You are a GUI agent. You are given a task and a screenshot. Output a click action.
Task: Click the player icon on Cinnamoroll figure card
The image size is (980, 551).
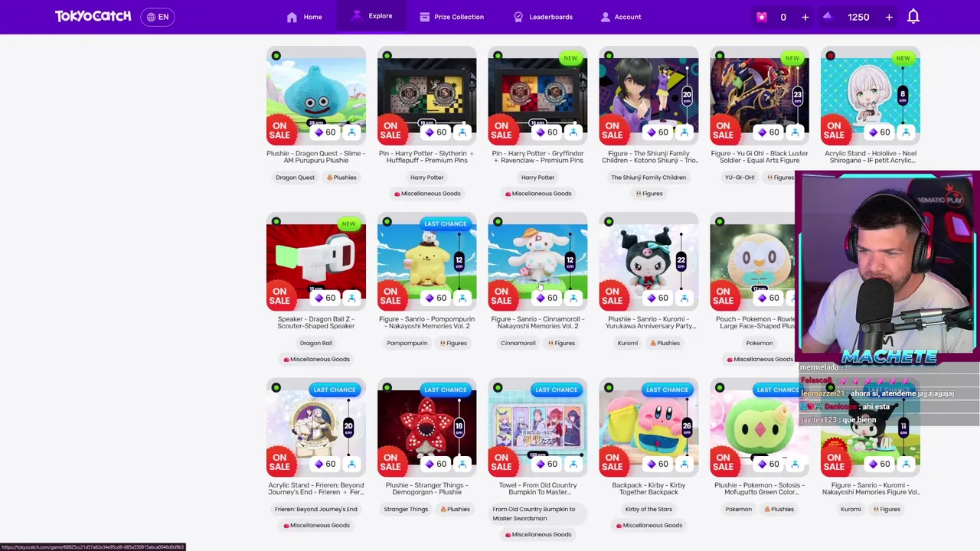pos(573,298)
